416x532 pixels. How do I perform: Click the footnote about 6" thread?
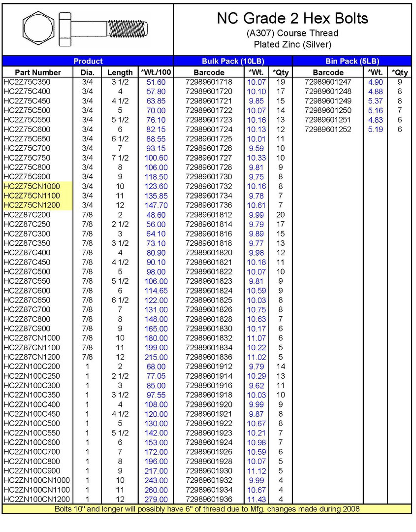[207, 509]
